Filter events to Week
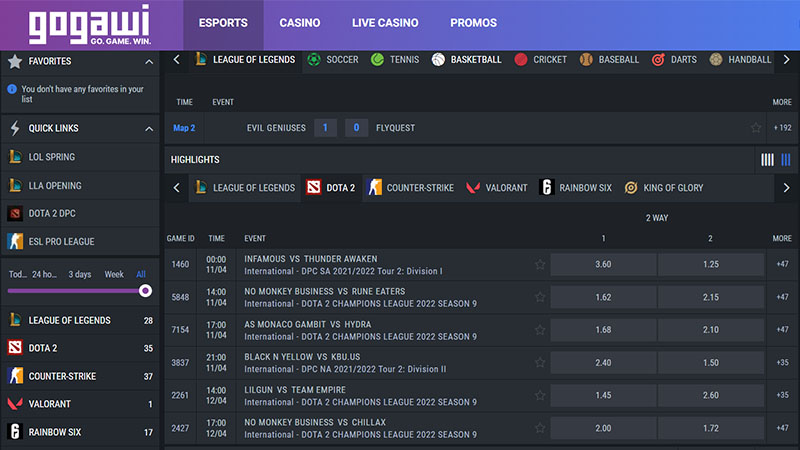Image resolution: width=800 pixels, height=450 pixels. tap(114, 274)
